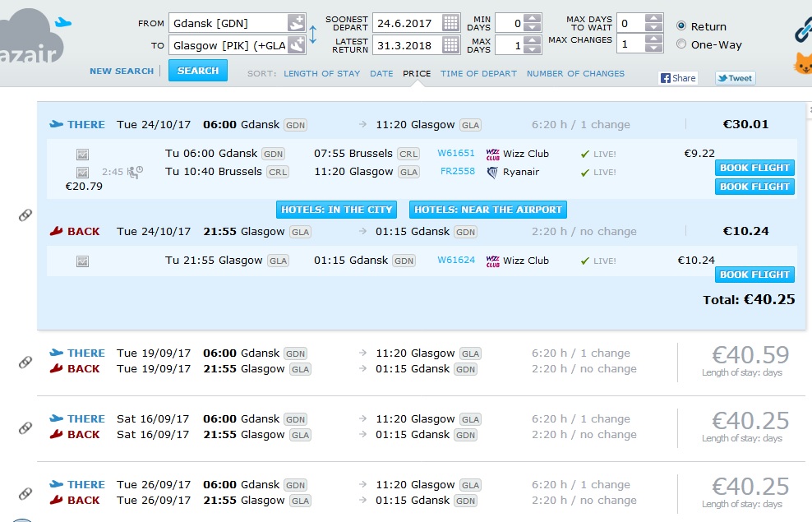Viewport: 812px width, 522px height.
Task: Click the chain link icon beside Return
Action: (803, 30)
